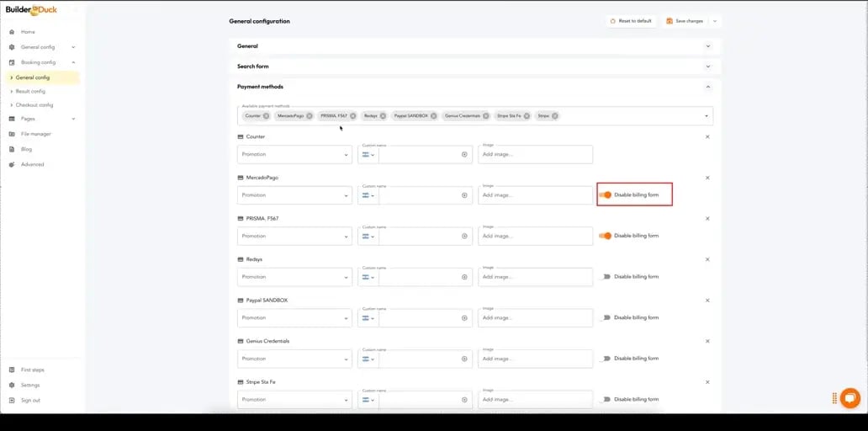Delete the Redsys payment method row
This screenshot has height=431, width=868.
point(707,259)
